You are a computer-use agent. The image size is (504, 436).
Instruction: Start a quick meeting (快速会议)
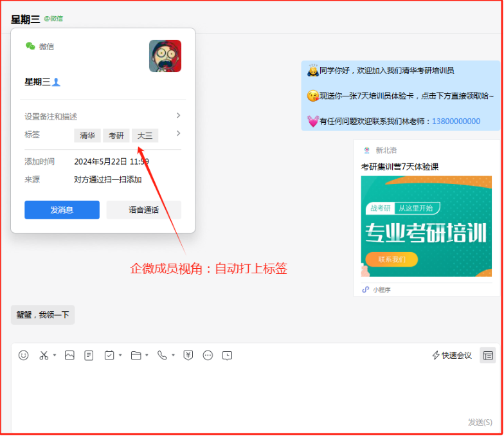tap(451, 355)
